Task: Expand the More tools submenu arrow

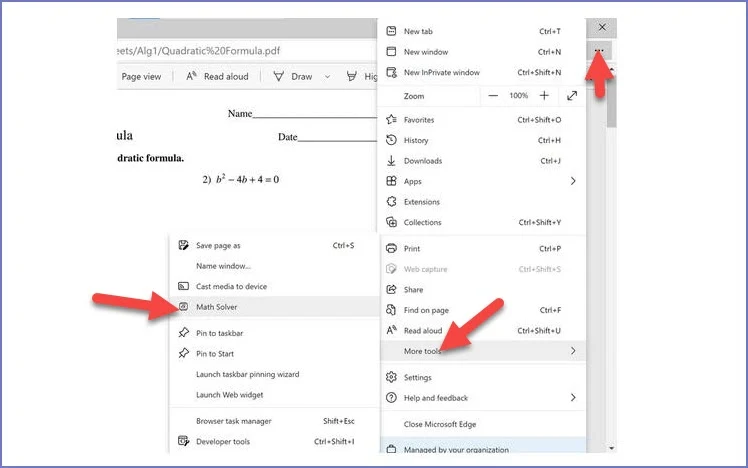Action: point(573,351)
